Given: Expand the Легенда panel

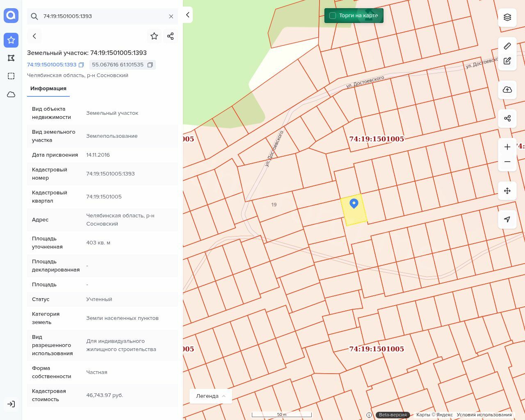Looking at the screenshot, I should (211, 396).
